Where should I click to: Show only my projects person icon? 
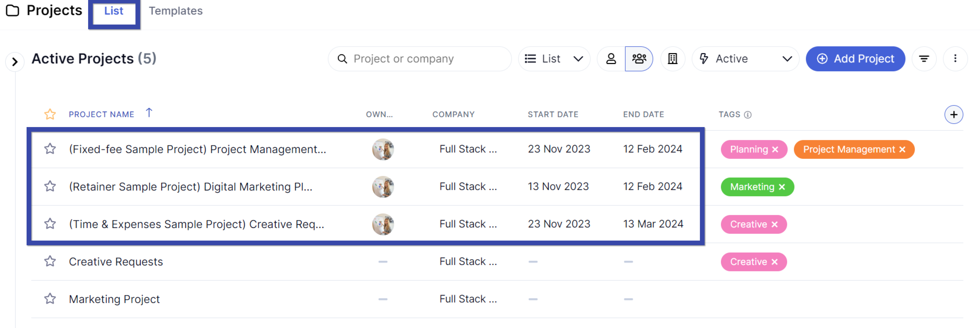pos(611,59)
